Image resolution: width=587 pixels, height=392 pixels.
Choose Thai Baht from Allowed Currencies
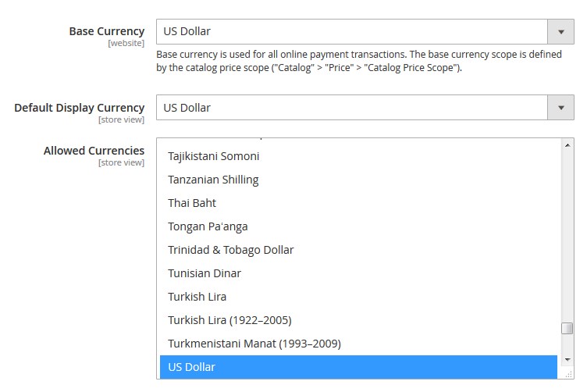tap(358, 203)
